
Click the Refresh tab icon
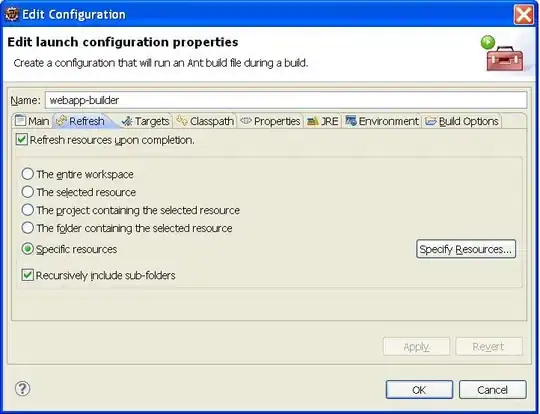61,121
